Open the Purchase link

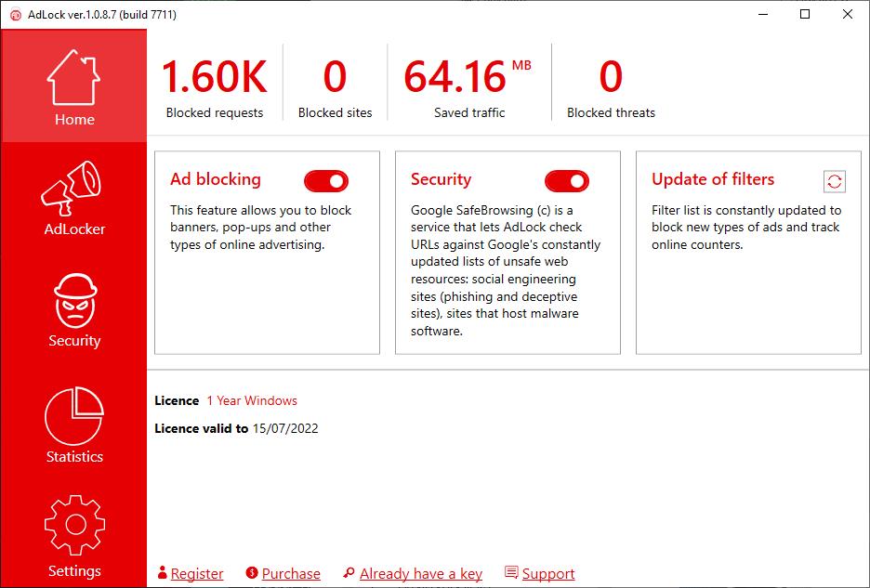coord(291,574)
